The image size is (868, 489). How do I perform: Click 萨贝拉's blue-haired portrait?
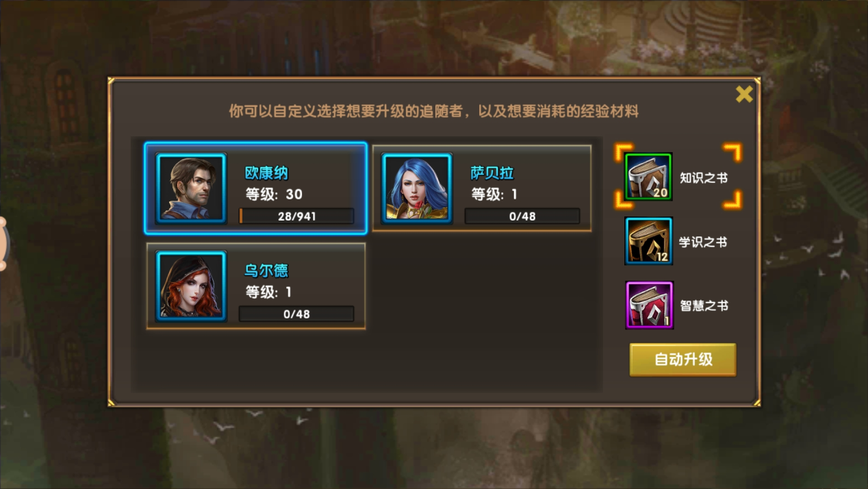click(417, 188)
